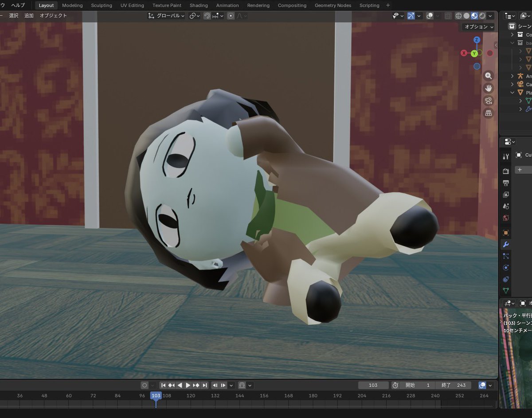Switch to the Sculpting workspace tab
Screen dimensions: 532x418
(102, 5)
